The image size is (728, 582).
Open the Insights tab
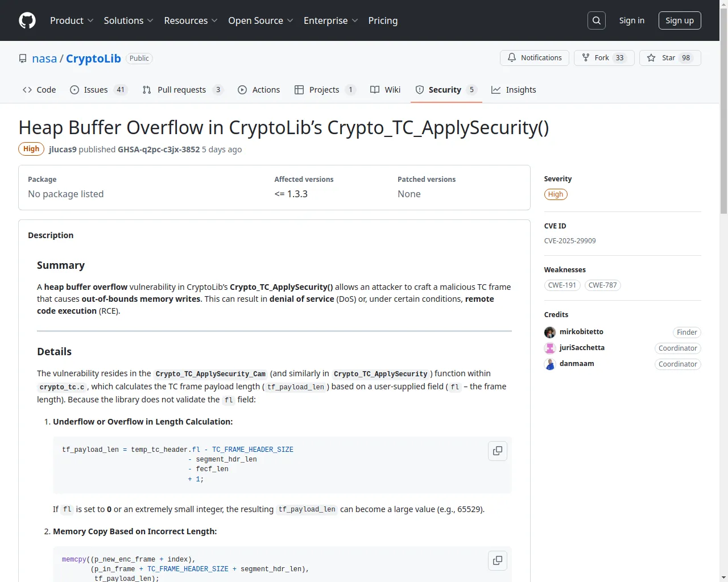(514, 90)
